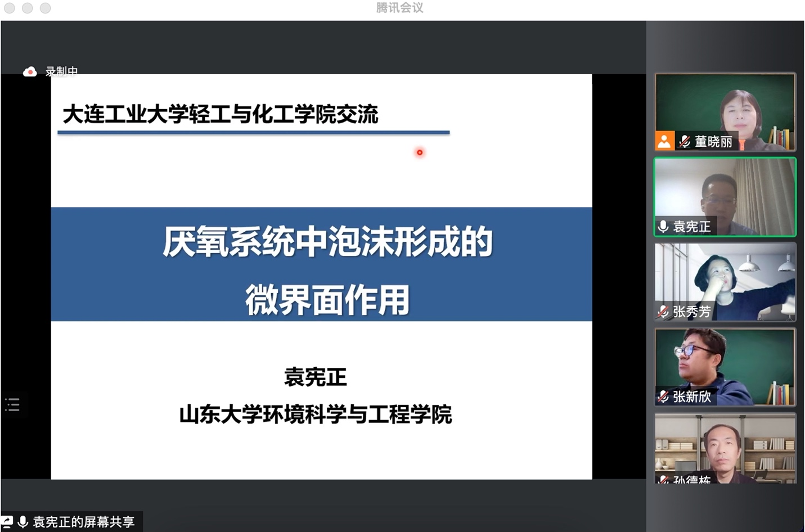Click the red laser pointer dot on the slide
Screen dimensions: 805x532
(x=420, y=152)
